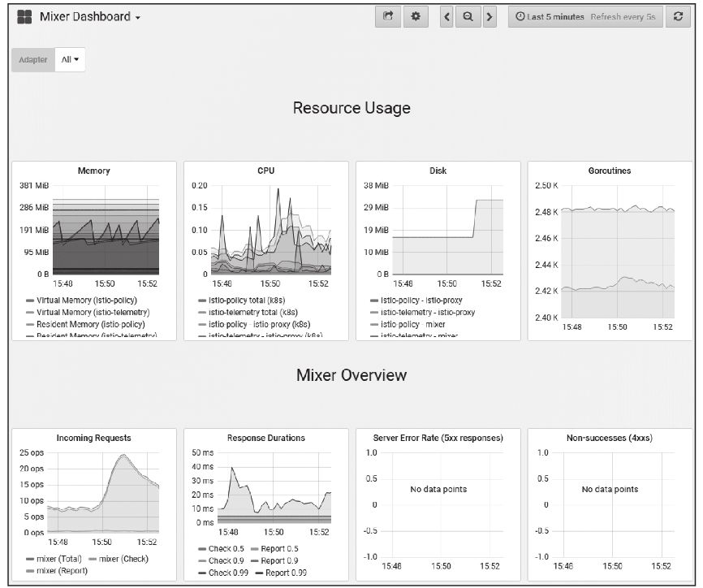Click the refresh dashboard icon
The image size is (703, 588).
pyautogui.click(x=678, y=17)
